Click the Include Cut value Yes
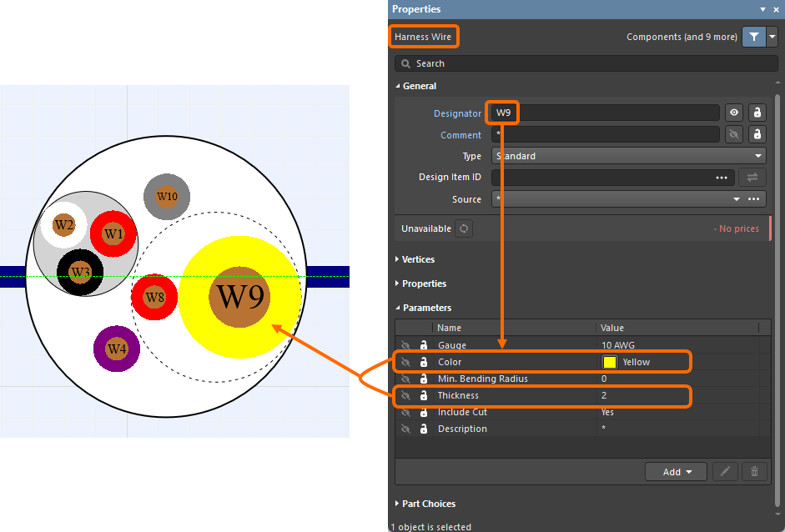The height and width of the screenshot is (532, 785). (x=607, y=413)
